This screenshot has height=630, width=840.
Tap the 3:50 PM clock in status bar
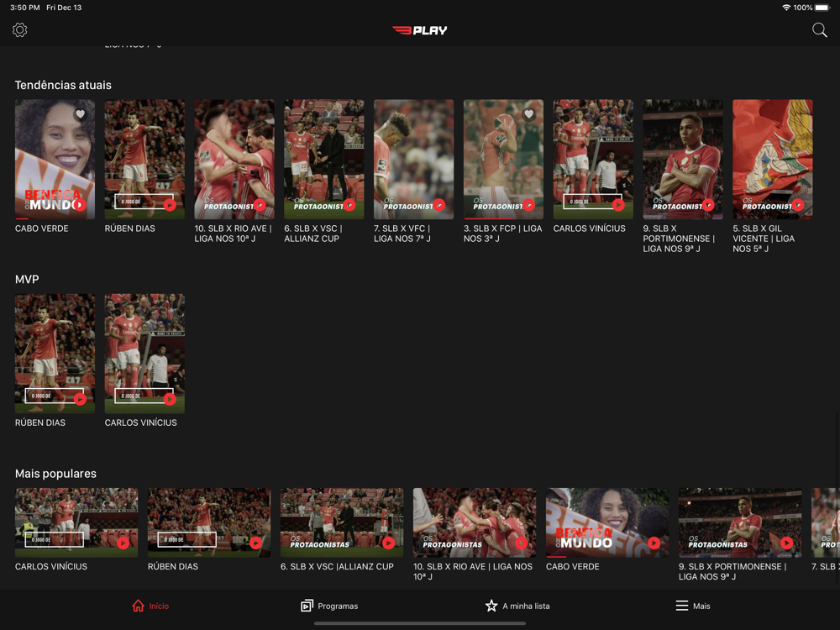24,8
